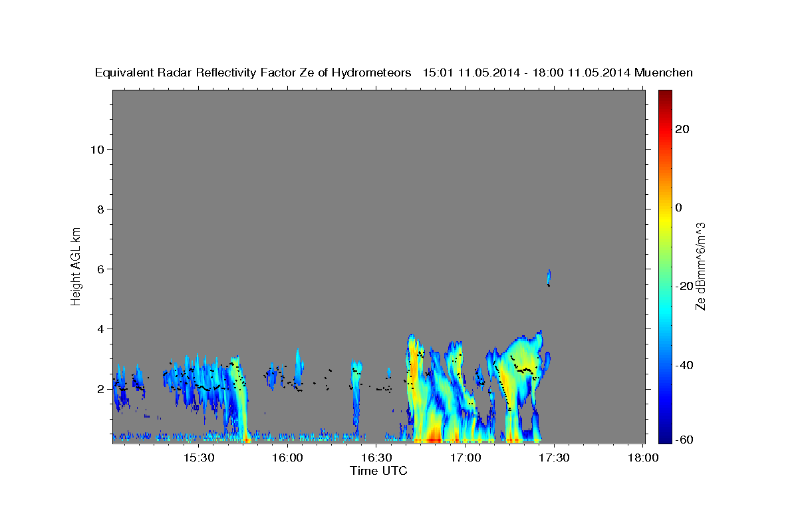Click the '-60' colorbar tick label
This screenshot has width=798, height=532.
pos(684,439)
